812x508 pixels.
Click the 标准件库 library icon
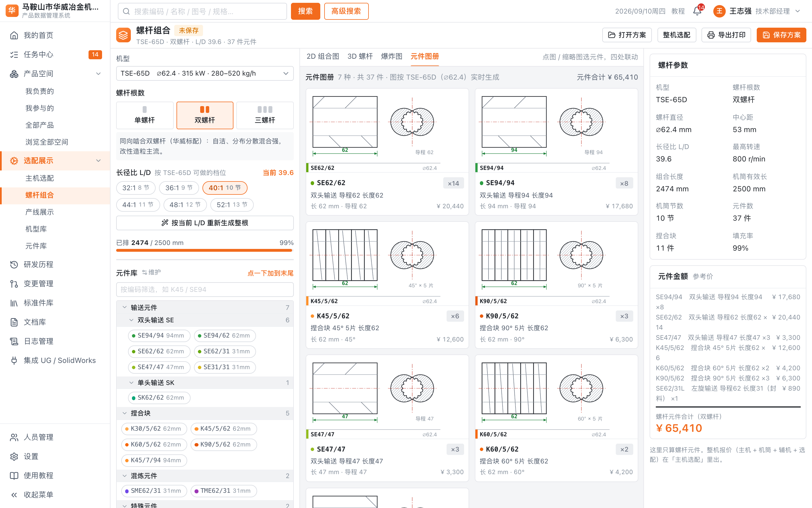14,303
